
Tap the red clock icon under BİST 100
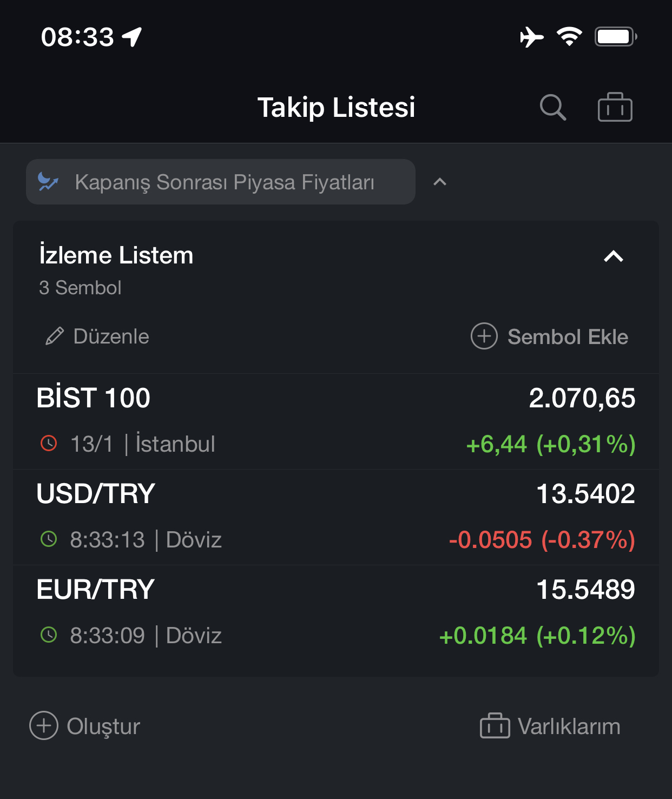pos(49,444)
